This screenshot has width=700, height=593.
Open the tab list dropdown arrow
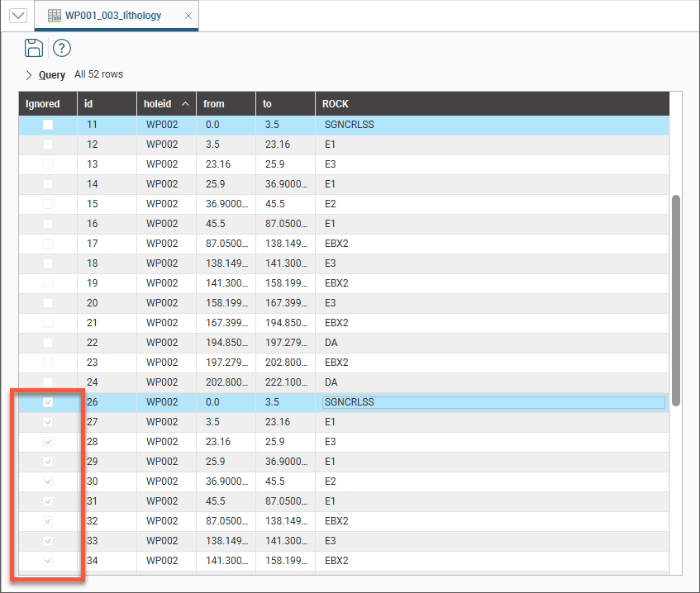click(18, 16)
